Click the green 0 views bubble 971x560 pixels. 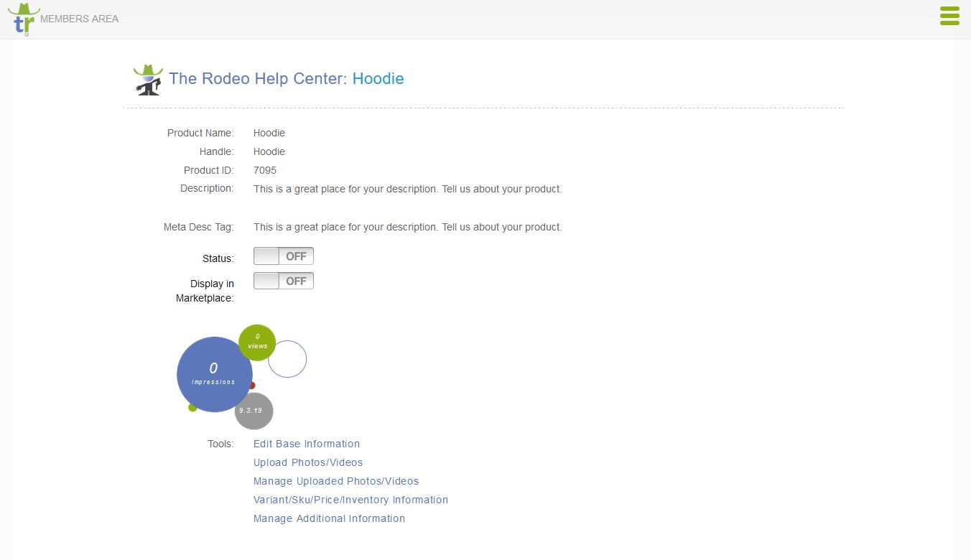[x=257, y=342]
